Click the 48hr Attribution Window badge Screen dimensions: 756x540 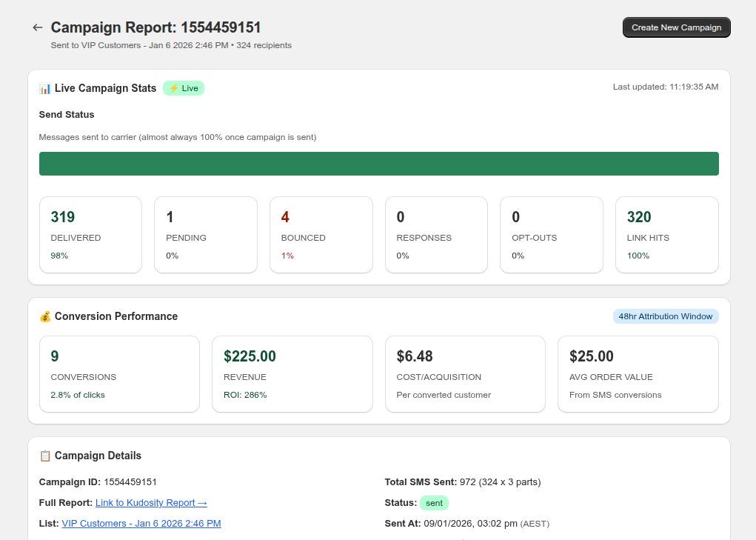pyautogui.click(x=666, y=316)
